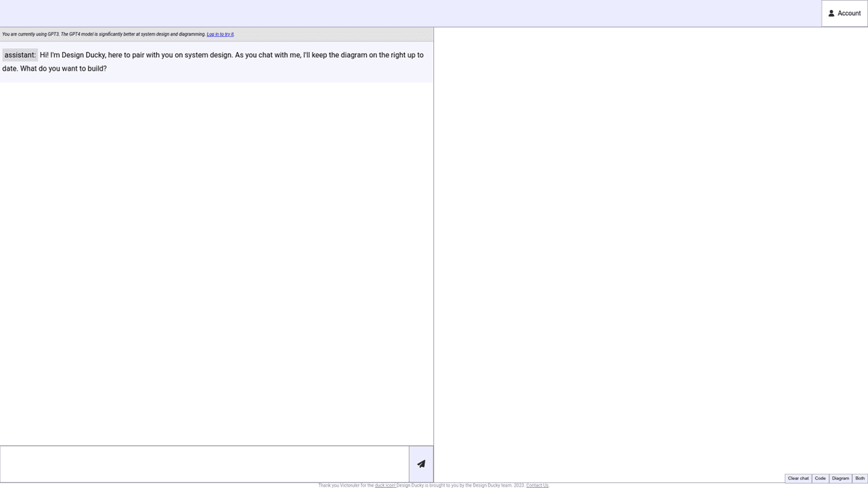The width and height of the screenshot is (868, 488).
Task: Click the paper plane send icon
Action: coord(421,464)
